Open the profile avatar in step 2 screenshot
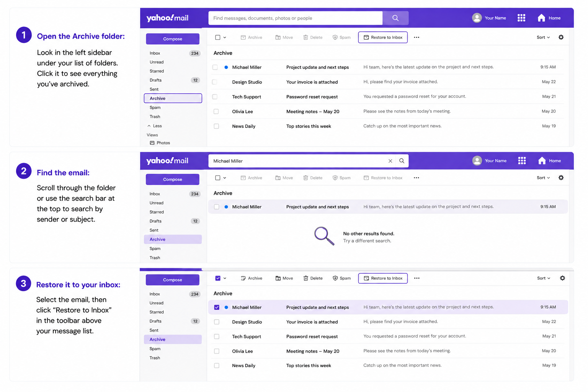 (477, 161)
